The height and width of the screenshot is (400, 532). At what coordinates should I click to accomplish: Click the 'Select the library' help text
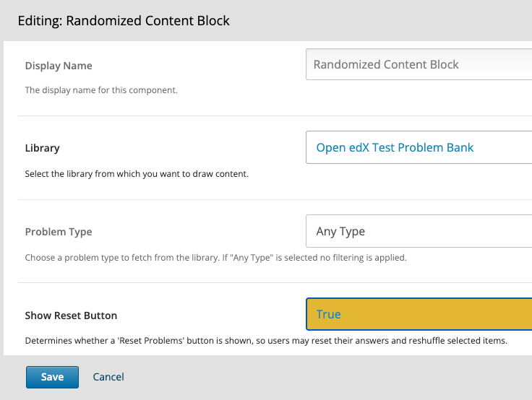click(137, 174)
